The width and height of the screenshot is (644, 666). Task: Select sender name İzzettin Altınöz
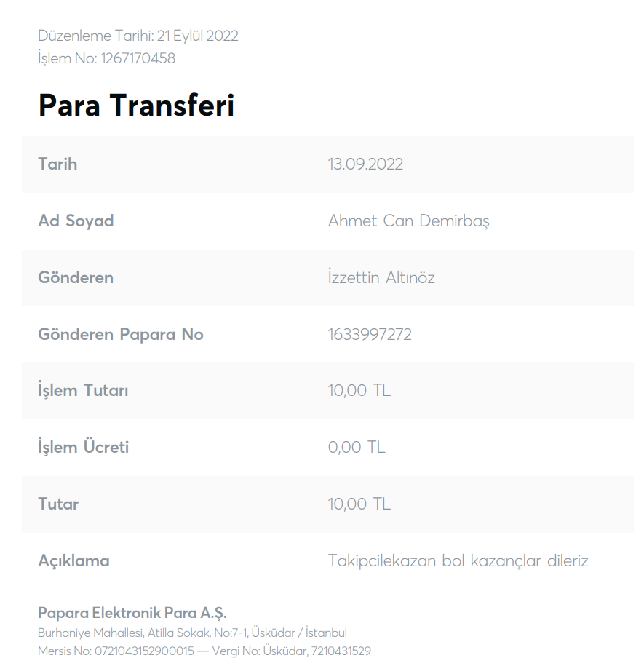381,277
